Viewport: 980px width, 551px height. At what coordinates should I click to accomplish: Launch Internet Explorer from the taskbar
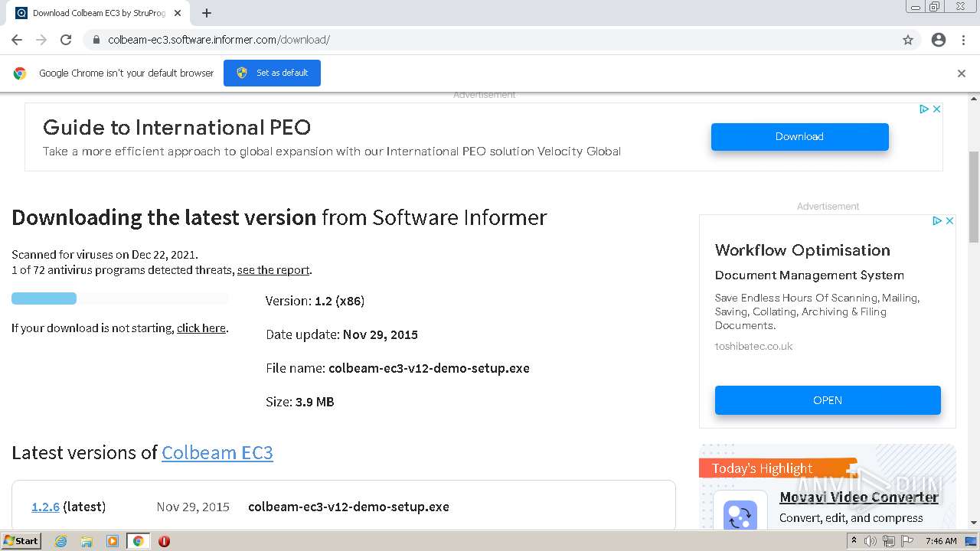tap(61, 541)
